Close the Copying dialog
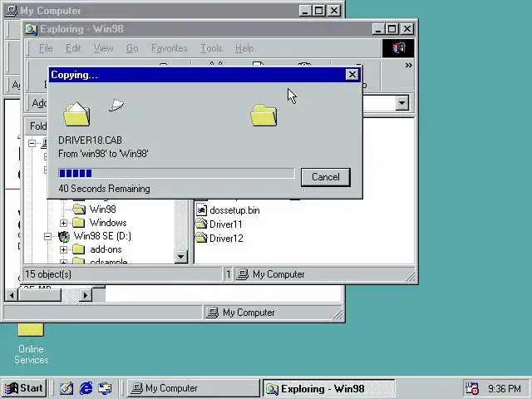Viewport: 532px width, 399px height. pos(352,75)
